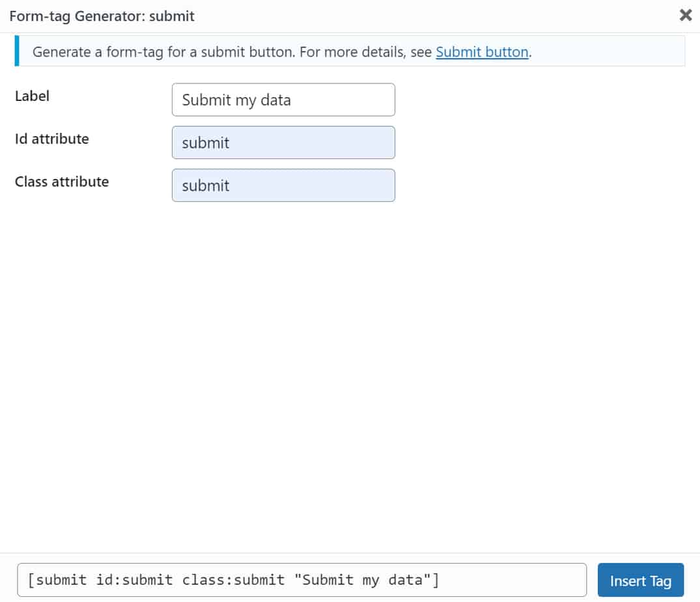Viewport: 700px width, 602px height.
Task: Select the 'Submit my data' label input
Action: 283,99
